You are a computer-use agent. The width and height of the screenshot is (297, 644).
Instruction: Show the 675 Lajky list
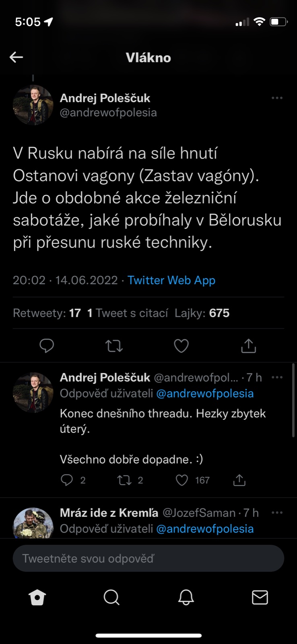[x=202, y=313]
